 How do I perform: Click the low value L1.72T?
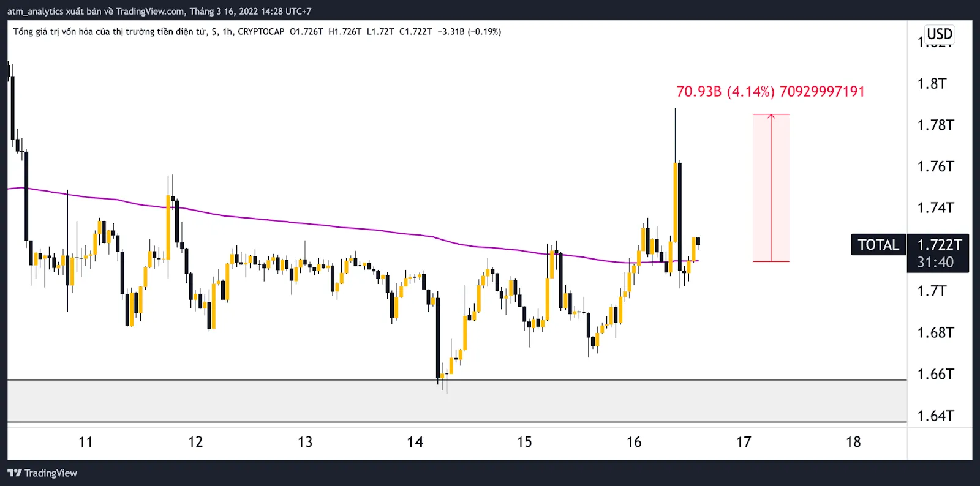coord(380,31)
